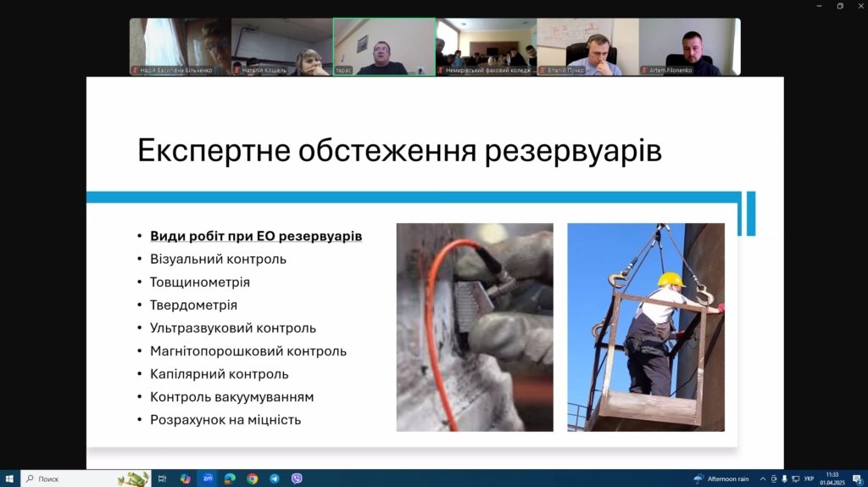Open the Zoom app in the taskbar
The height and width of the screenshot is (487, 868).
click(208, 479)
